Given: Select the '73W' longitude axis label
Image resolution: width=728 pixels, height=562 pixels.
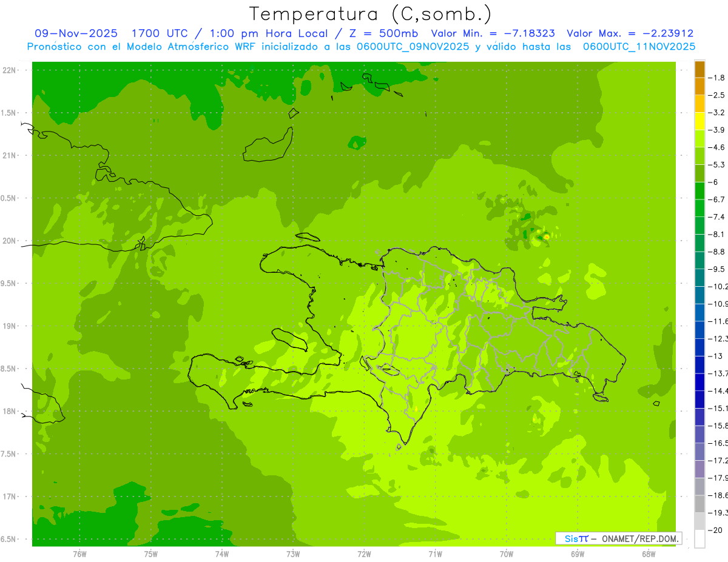Looking at the screenshot, I should point(293,554).
